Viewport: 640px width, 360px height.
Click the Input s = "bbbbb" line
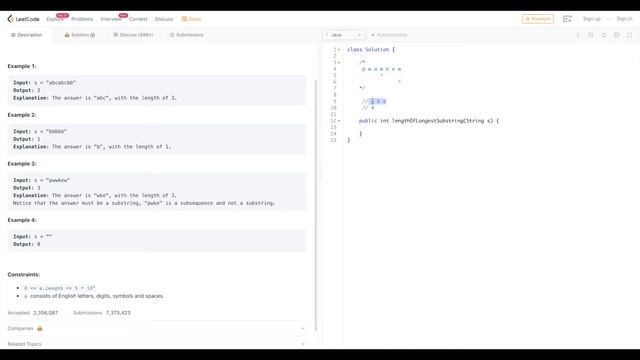pyautogui.click(x=40, y=131)
